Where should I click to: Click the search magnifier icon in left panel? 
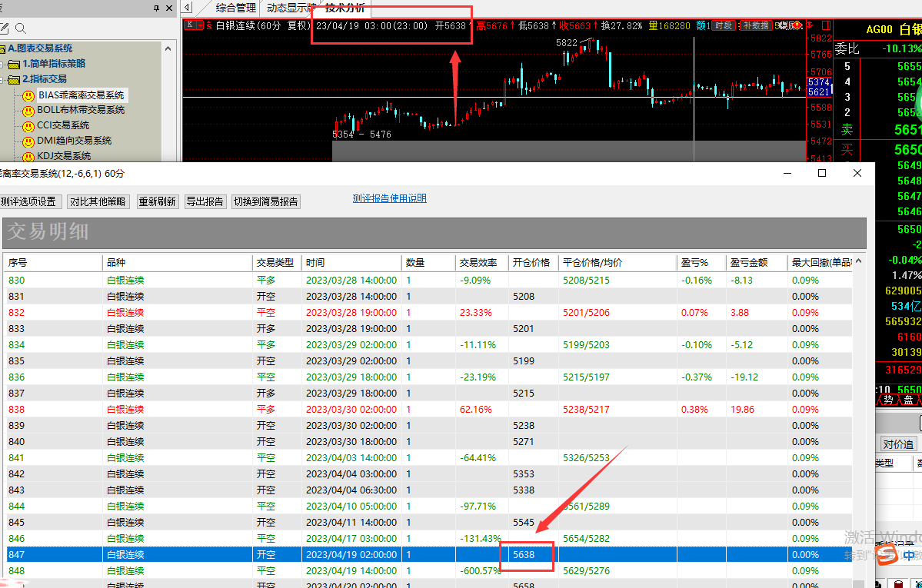(21, 29)
